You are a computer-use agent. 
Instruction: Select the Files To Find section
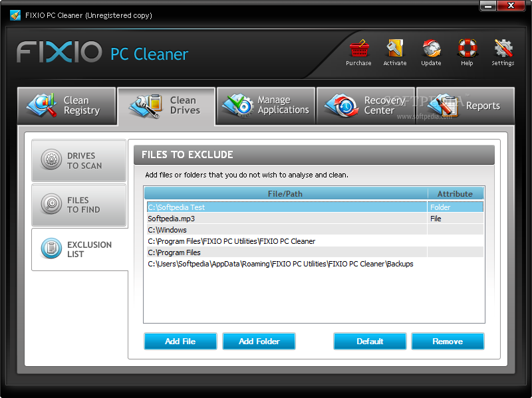78,205
